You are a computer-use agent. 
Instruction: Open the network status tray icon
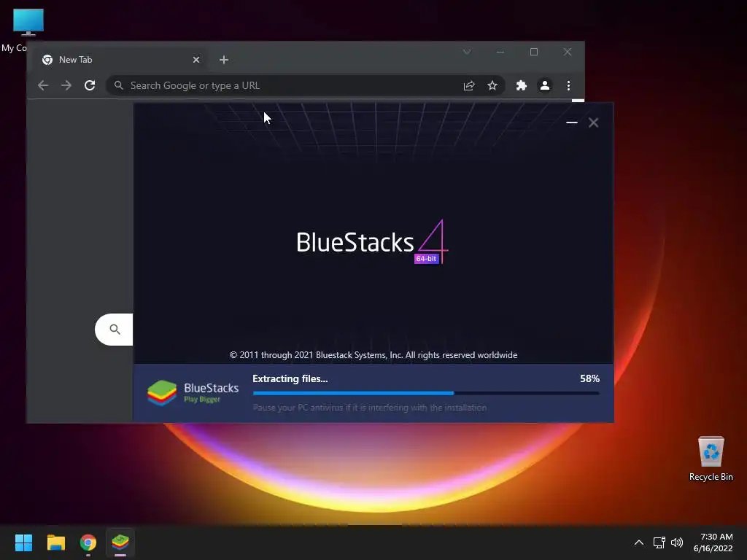(659, 542)
